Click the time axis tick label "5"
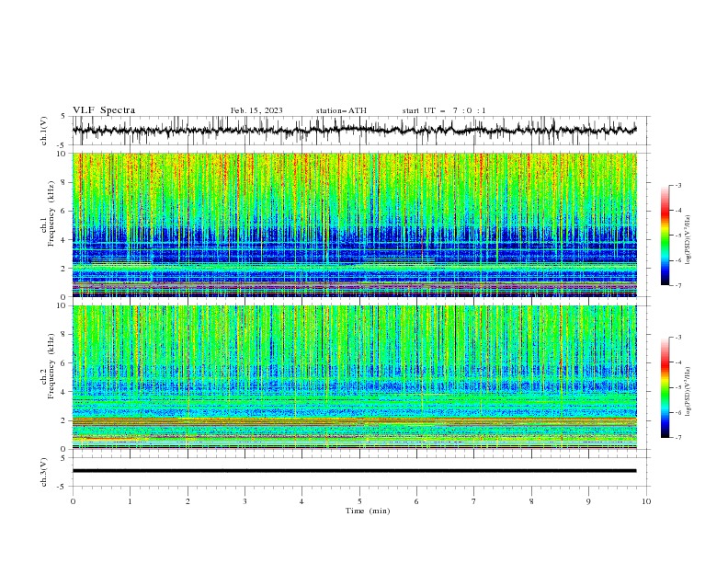 (x=359, y=501)
